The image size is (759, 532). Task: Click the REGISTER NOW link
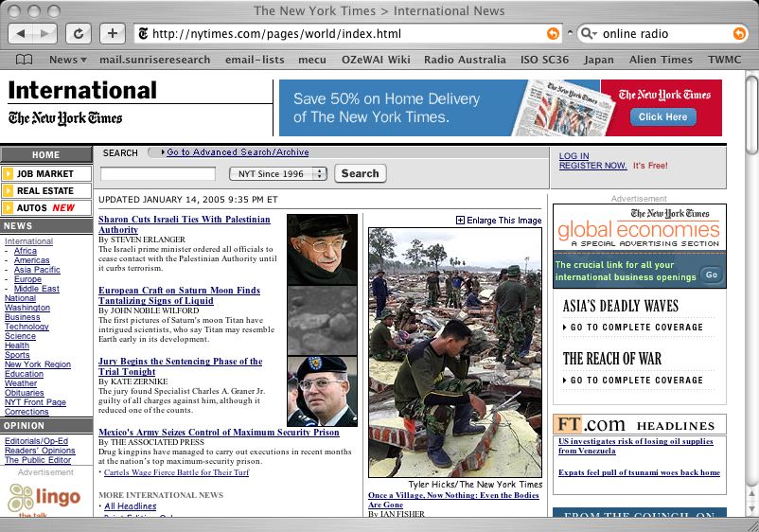coord(592,166)
